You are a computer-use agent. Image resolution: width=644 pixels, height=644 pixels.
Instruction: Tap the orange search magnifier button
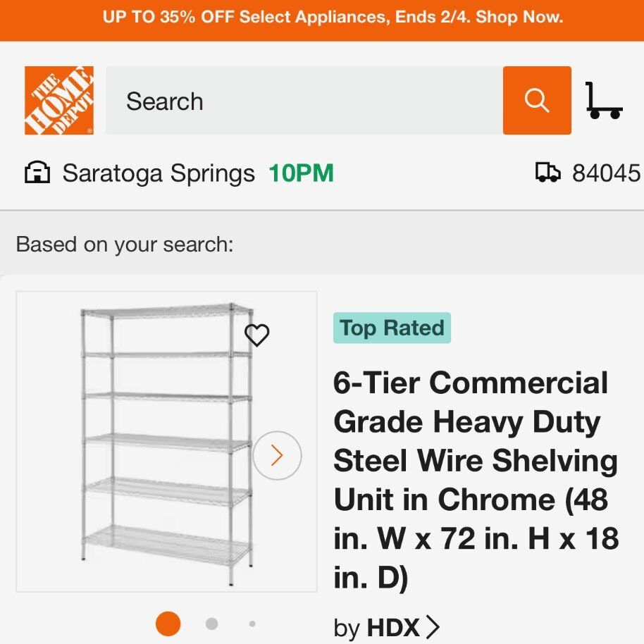pos(537,101)
